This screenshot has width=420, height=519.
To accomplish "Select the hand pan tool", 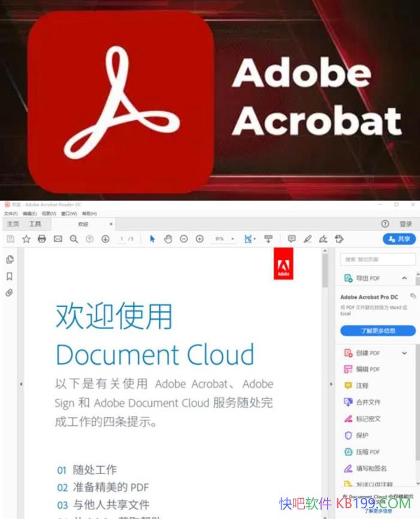I will coord(168,239).
